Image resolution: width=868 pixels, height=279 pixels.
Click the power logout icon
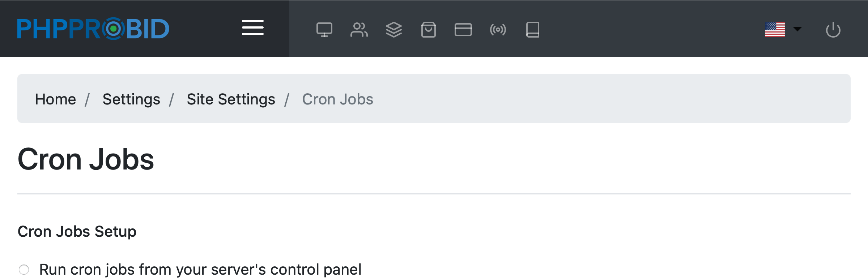click(833, 30)
